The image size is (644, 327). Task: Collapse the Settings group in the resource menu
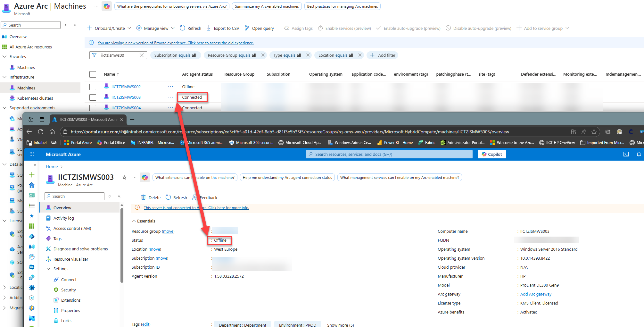coord(48,269)
